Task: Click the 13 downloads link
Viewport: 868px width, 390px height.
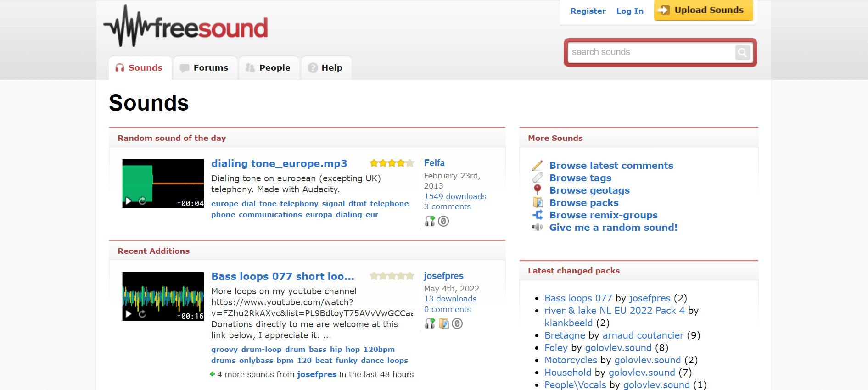Action: point(450,299)
